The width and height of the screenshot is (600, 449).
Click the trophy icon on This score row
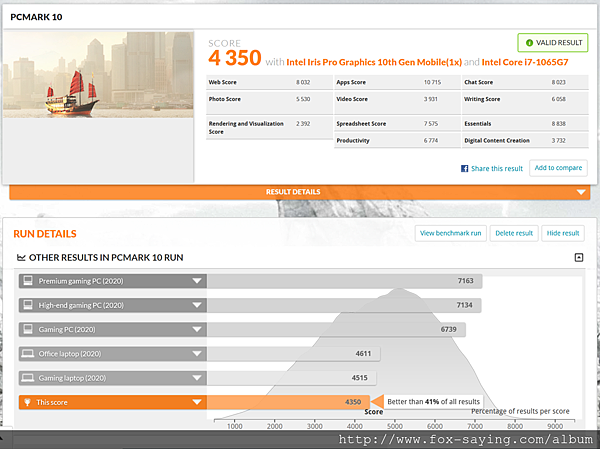pos(27,402)
